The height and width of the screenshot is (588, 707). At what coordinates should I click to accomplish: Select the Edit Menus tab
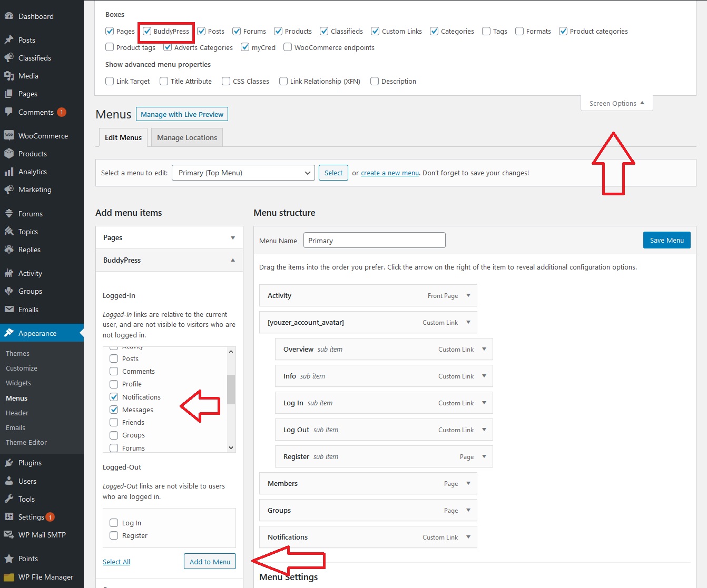point(123,137)
